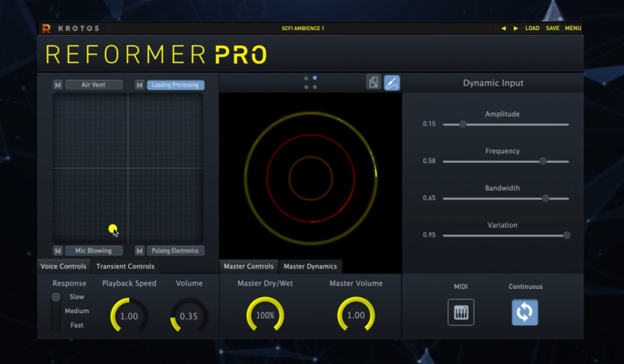Switch to Transient Controls tab

(125, 266)
